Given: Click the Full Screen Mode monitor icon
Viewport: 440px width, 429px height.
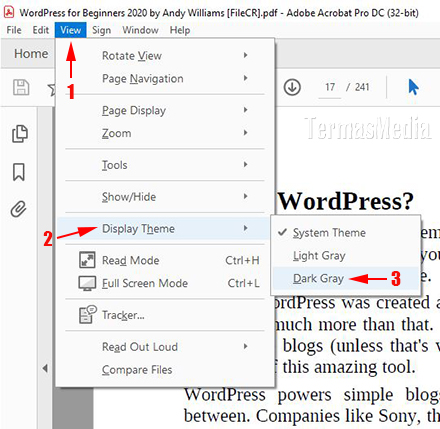Looking at the screenshot, I should point(87,283).
